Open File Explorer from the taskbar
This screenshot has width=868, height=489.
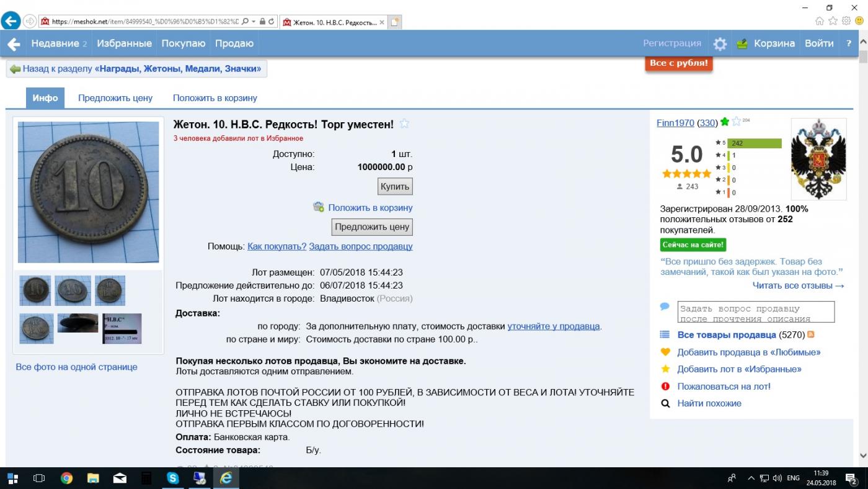[x=93, y=478]
